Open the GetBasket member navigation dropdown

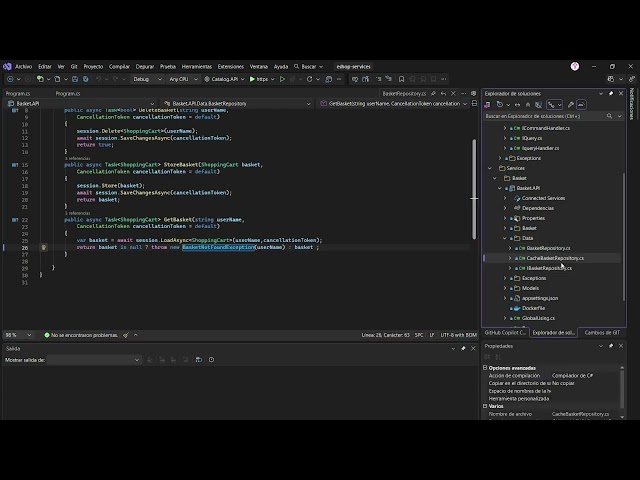pos(393,104)
